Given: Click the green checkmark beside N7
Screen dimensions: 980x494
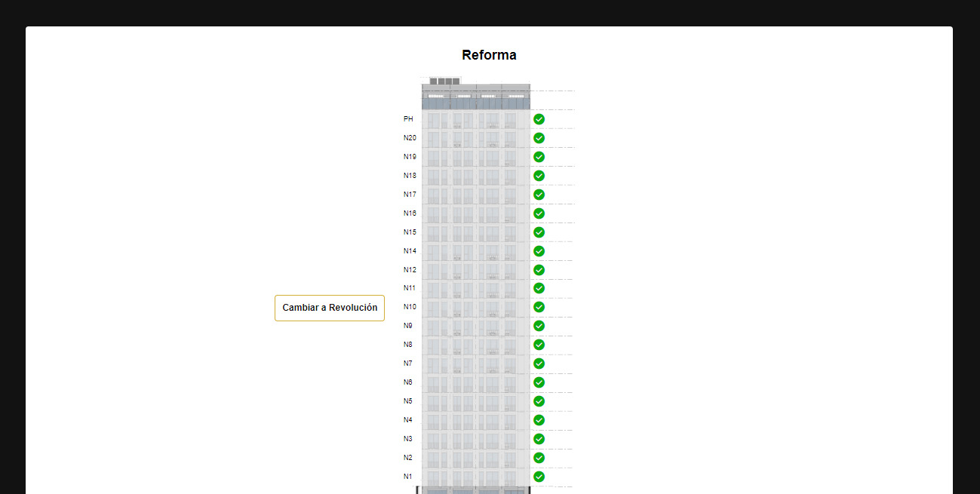Looking at the screenshot, I should [539, 364].
